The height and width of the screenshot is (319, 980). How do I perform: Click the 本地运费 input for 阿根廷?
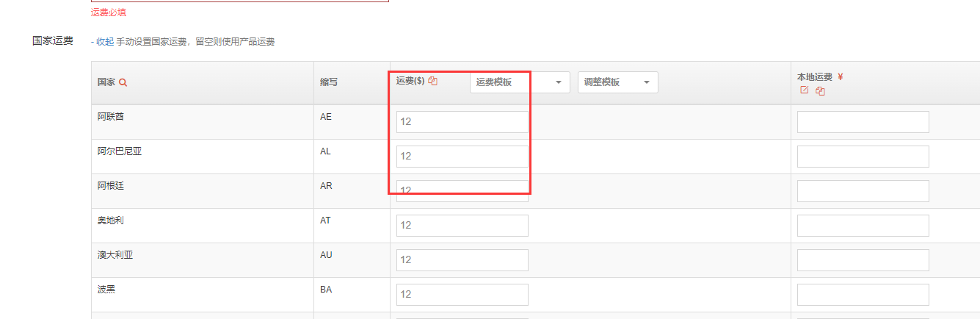click(863, 191)
